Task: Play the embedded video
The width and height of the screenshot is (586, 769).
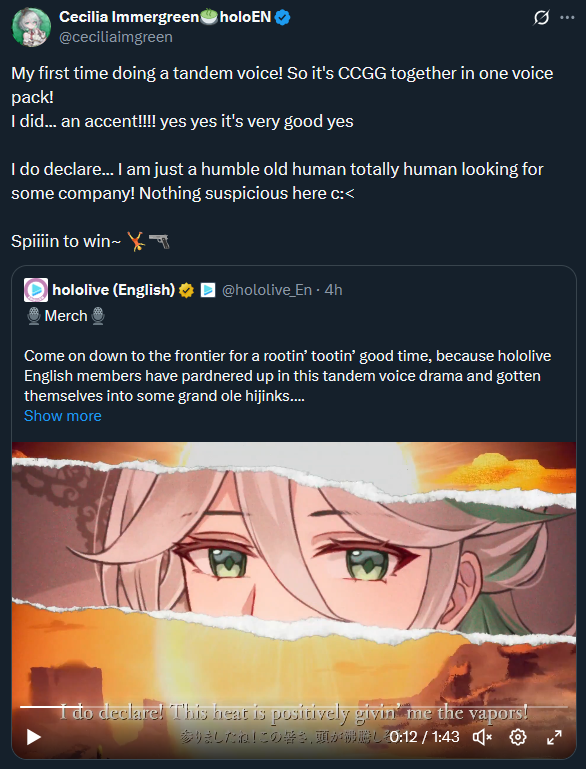Action: click(x=33, y=737)
